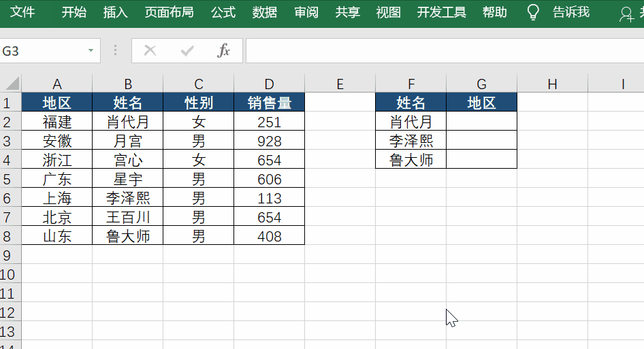644x349 pixels.
Task: Select sales value 928
Action: tap(269, 141)
